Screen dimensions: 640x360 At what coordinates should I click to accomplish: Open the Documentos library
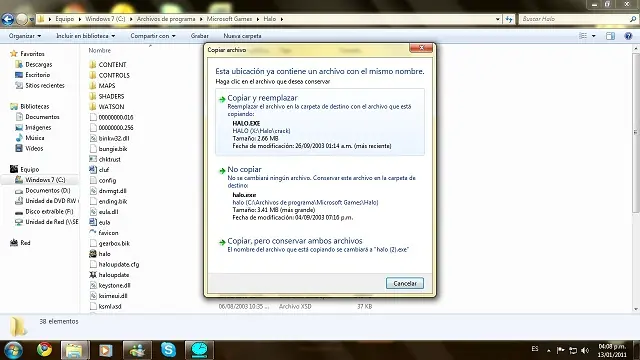42,117
